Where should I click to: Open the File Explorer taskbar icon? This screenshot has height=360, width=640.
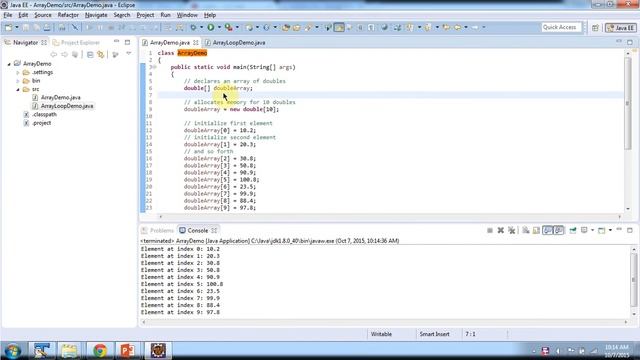click(x=69, y=351)
